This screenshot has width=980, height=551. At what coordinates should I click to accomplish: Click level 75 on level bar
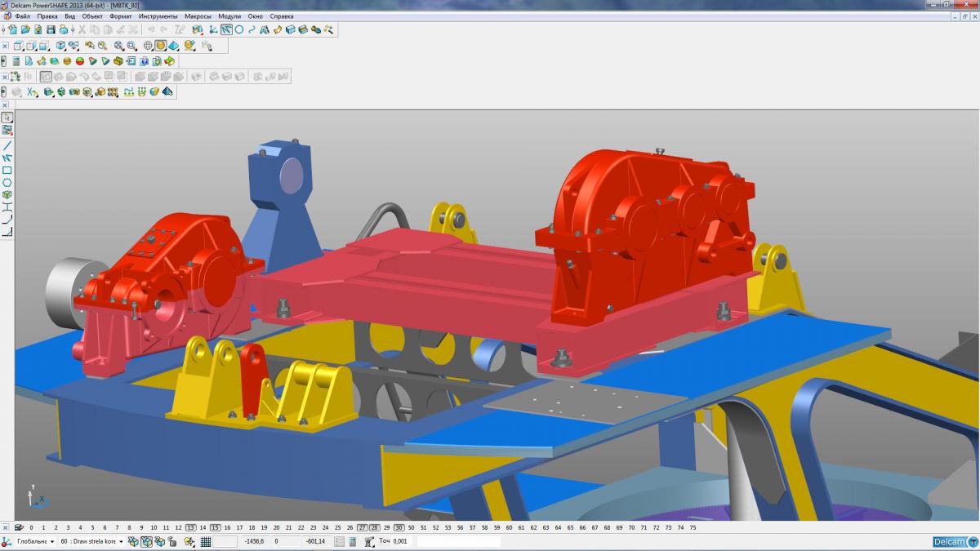click(693, 527)
